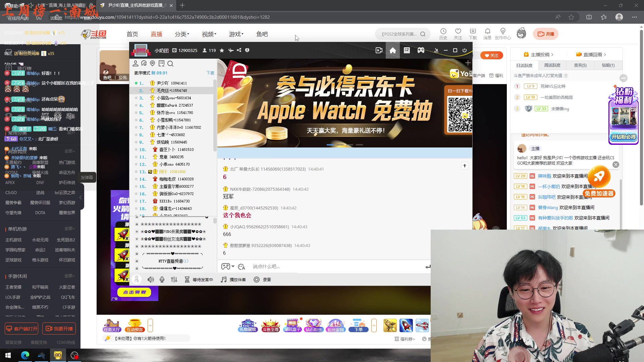The width and height of the screenshot is (644, 362).
Task: Switch to the 钻粉(1) tab
Action: coord(608,65)
